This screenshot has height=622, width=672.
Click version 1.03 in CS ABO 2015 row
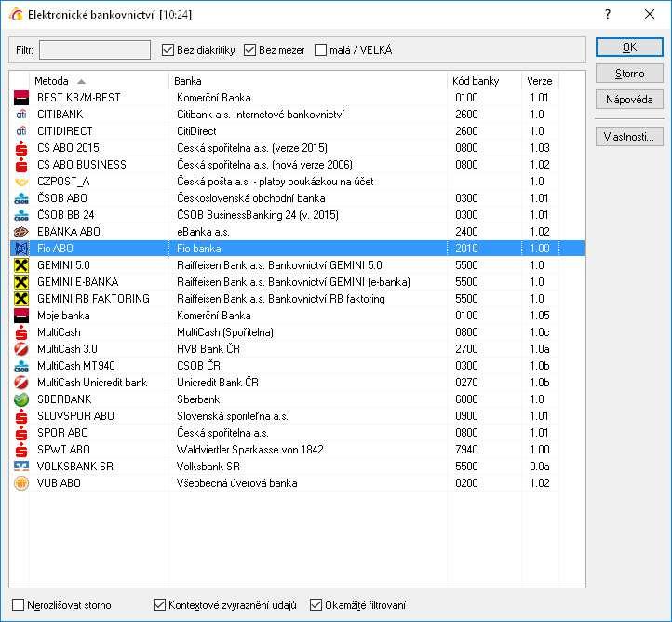(540, 148)
